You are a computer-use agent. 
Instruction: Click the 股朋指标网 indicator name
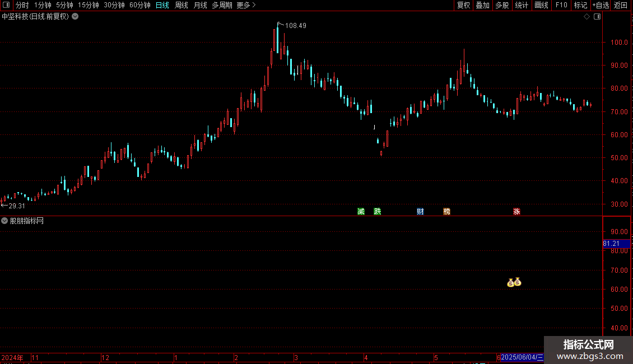pyautogui.click(x=27, y=221)
